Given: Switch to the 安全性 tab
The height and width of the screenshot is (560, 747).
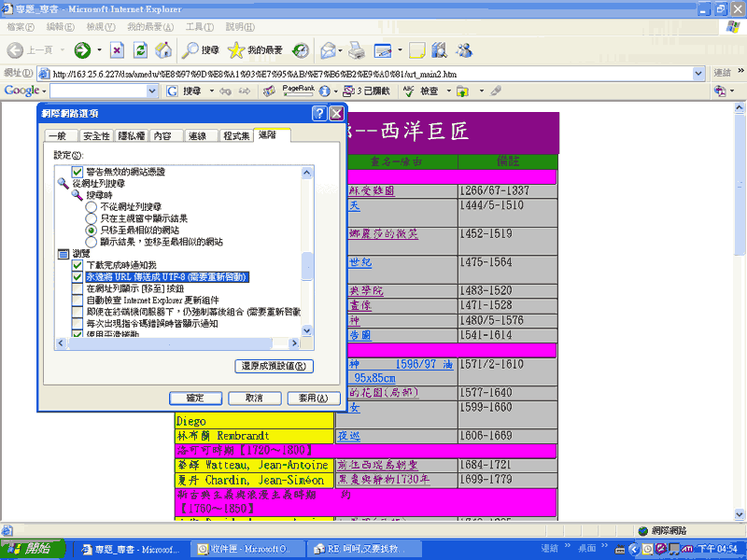Looking at the screenshot, I should click(x=95, y=136).
